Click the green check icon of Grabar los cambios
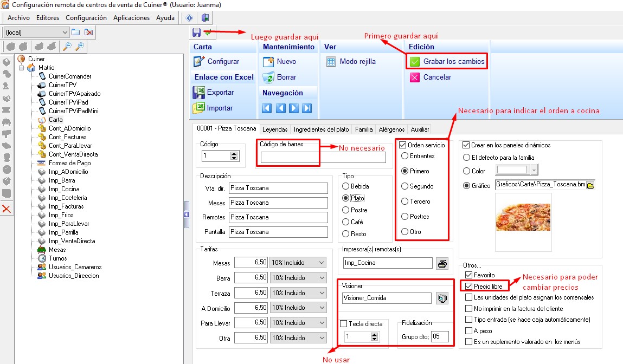Screen dimensions: 623x364 (x=415, y=62)
